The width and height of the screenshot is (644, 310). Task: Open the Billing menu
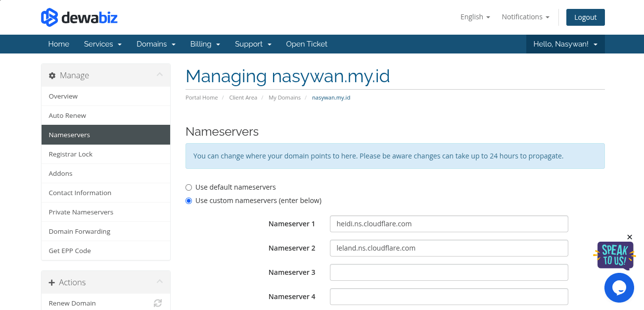pos(205,44)
